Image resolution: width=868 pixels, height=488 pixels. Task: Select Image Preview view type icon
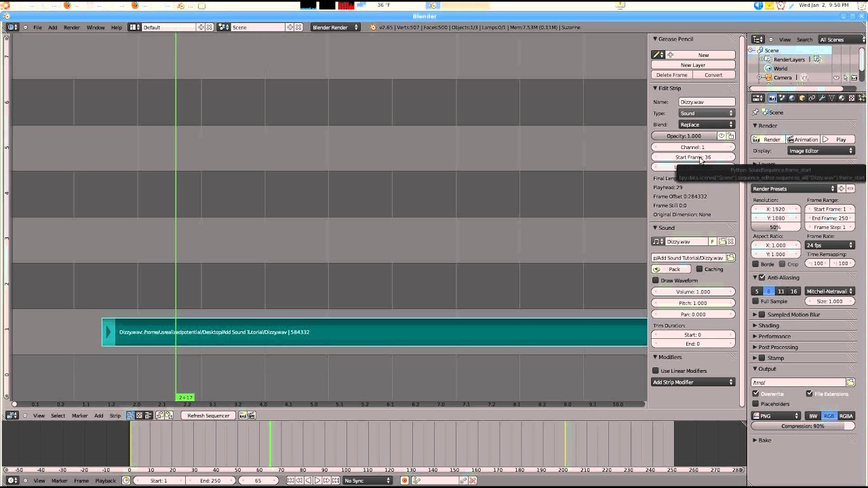pyautogui.click(x=139, y=415)
